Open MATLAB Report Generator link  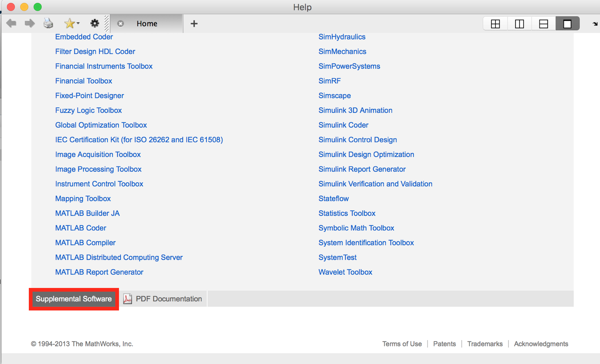point(99,272)
